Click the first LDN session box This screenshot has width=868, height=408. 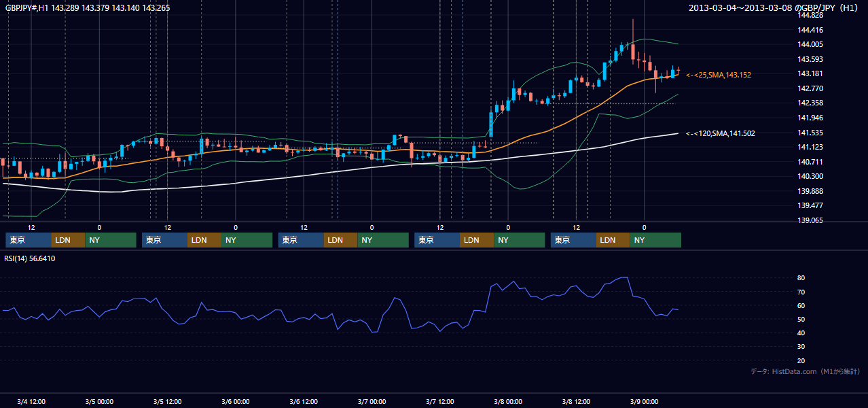69,240
